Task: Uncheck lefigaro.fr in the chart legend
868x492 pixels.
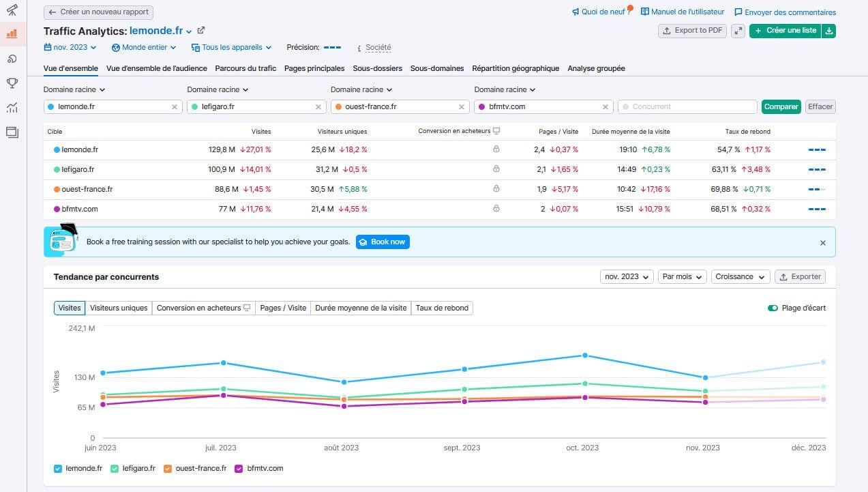Action: (x=114, y=468)
